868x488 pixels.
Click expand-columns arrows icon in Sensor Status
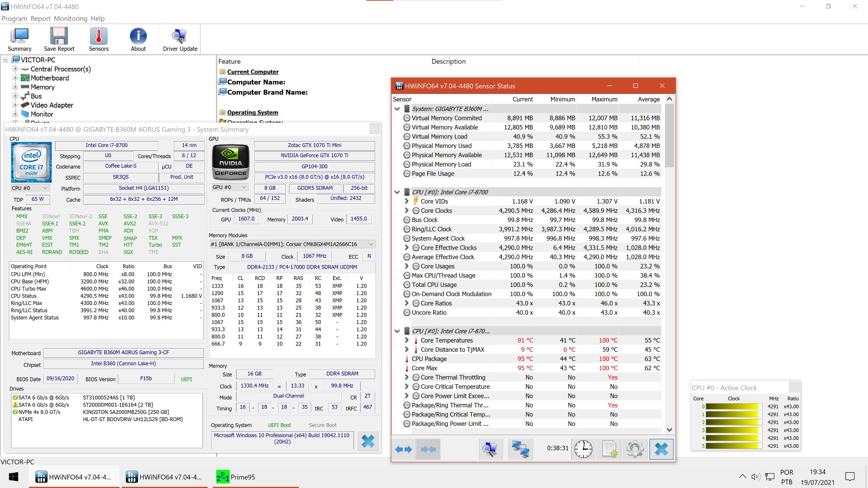point(403,449)
